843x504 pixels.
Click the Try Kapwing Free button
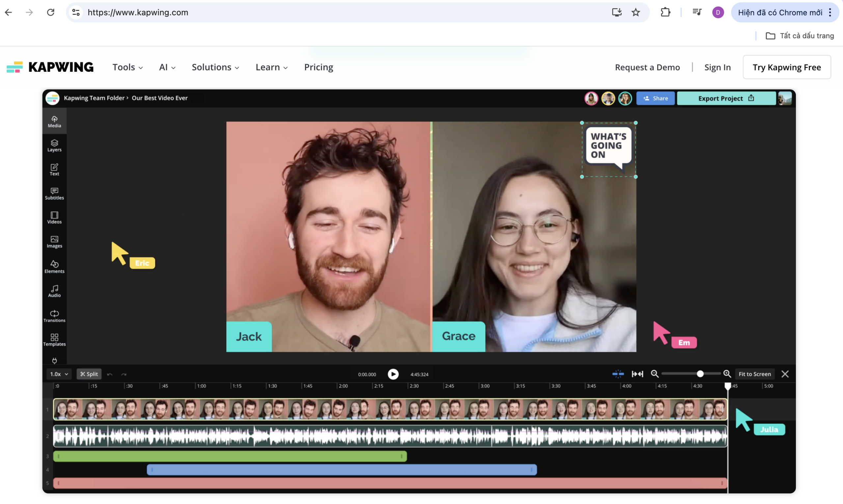point(787,67)
